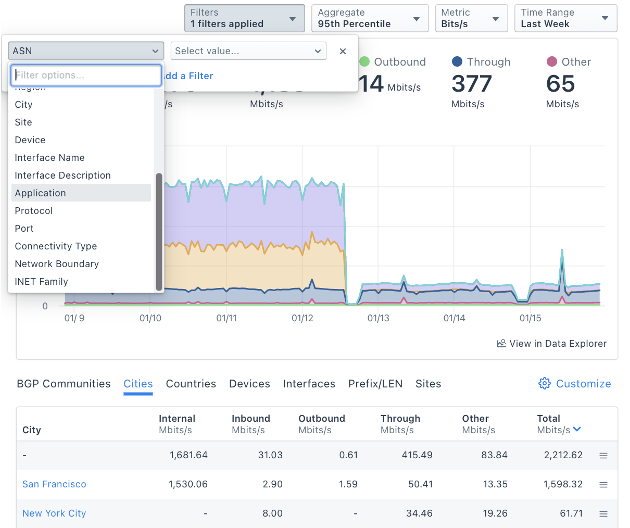Screen dimensions: 630x528
Task: Select Application from the filter list
Action: (40, 193)
